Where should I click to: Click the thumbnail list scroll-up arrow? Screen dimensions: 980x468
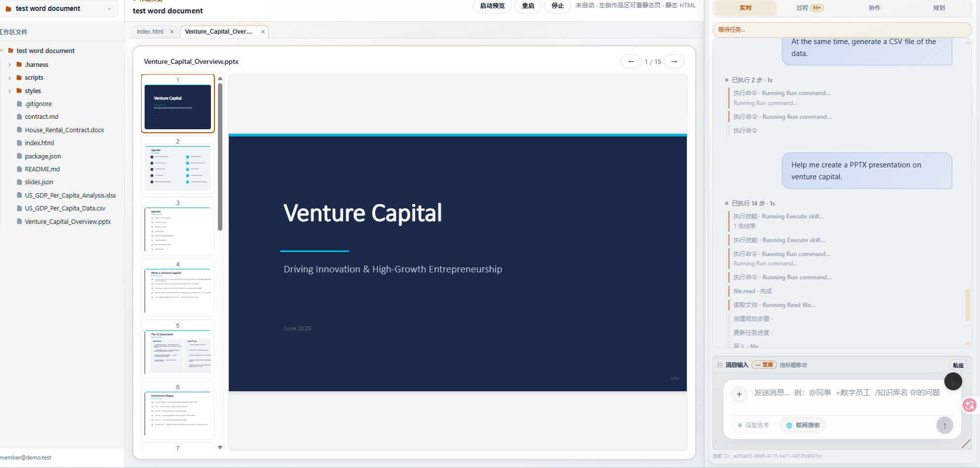click(x=220, y=78)
